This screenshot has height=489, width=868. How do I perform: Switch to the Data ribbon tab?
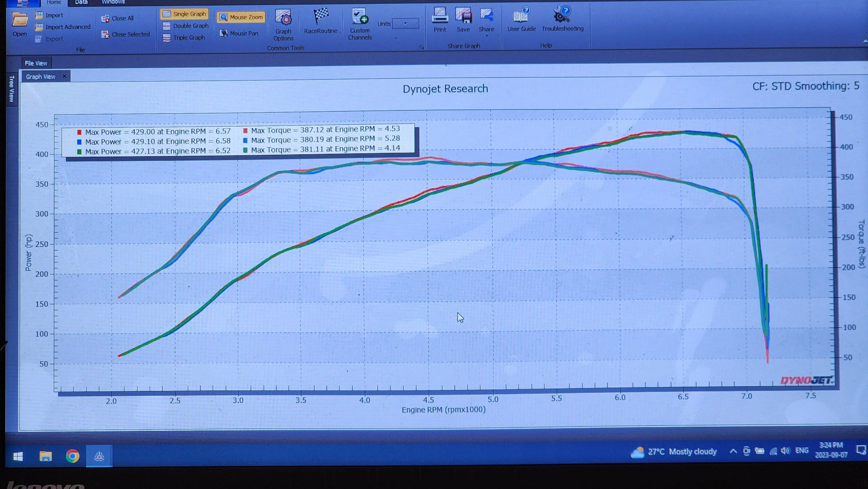[81, 2]
